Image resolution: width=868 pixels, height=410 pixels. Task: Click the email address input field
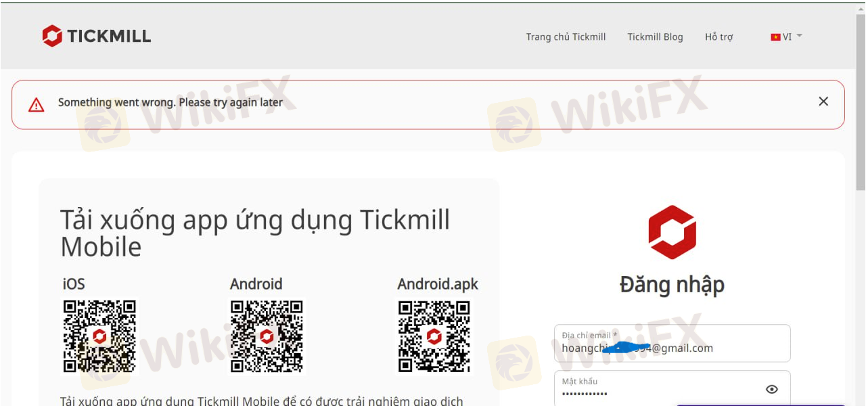pyautogui.click(x=672, y=343)
